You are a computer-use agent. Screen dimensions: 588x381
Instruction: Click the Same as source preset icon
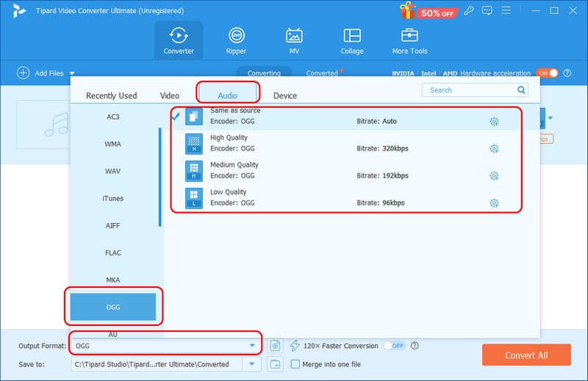(x=194, y=117)
